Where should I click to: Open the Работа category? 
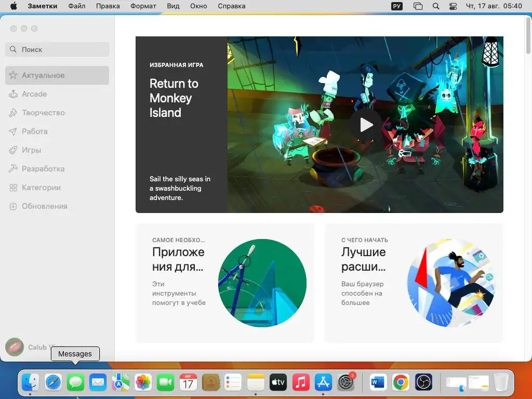click(57, 131)
